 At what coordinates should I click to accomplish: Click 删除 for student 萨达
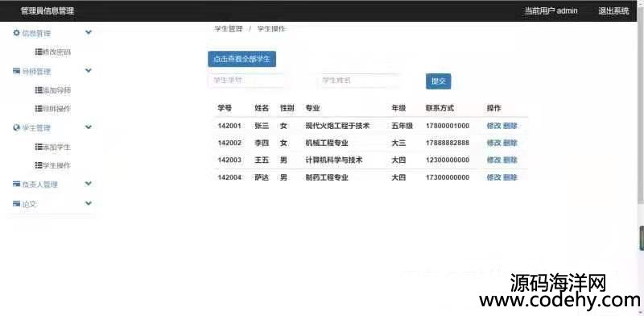pos(510,177)
